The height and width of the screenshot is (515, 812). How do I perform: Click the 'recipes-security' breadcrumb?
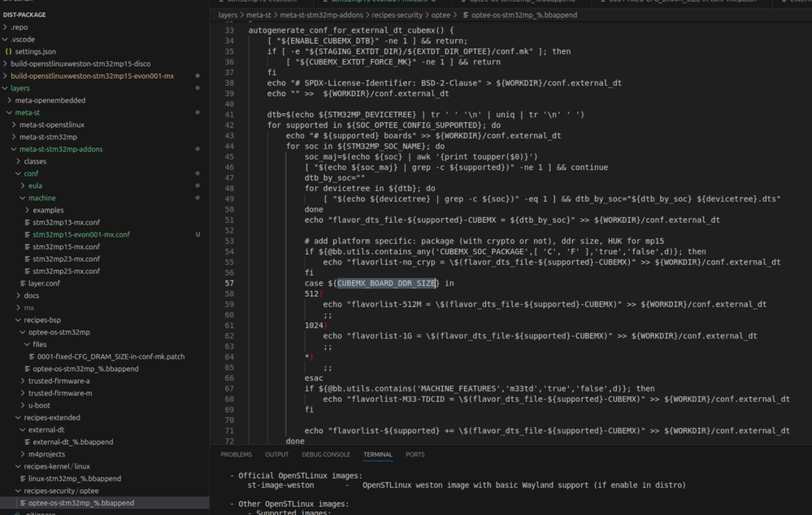click(x=397, y=15)
